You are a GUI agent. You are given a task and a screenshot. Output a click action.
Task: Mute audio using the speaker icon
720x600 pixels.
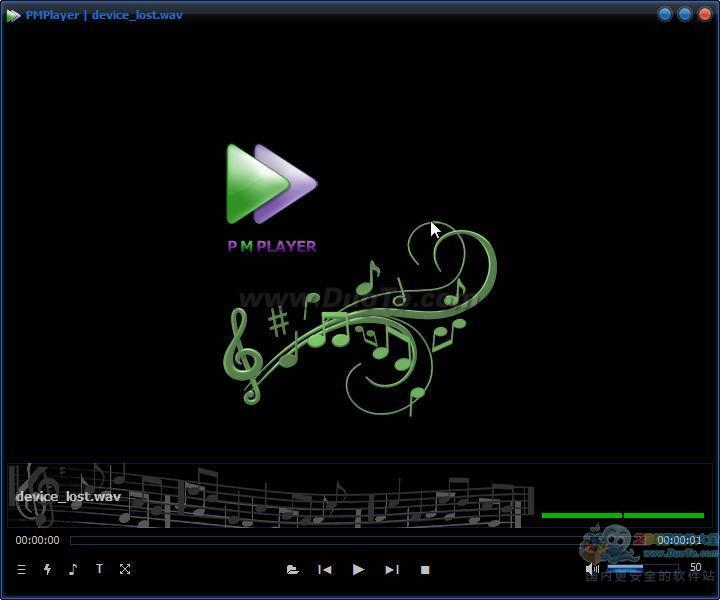tap(592, 569)
